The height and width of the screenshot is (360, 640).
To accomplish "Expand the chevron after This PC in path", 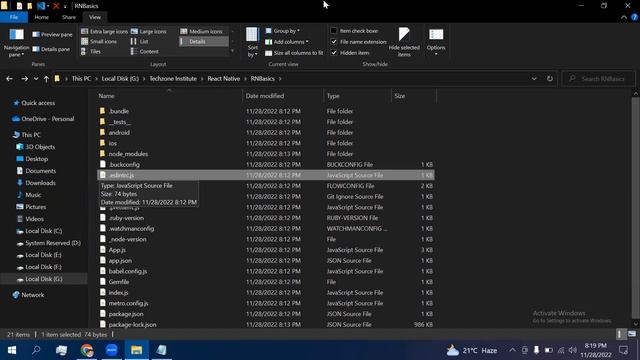I will pos(96,79).
